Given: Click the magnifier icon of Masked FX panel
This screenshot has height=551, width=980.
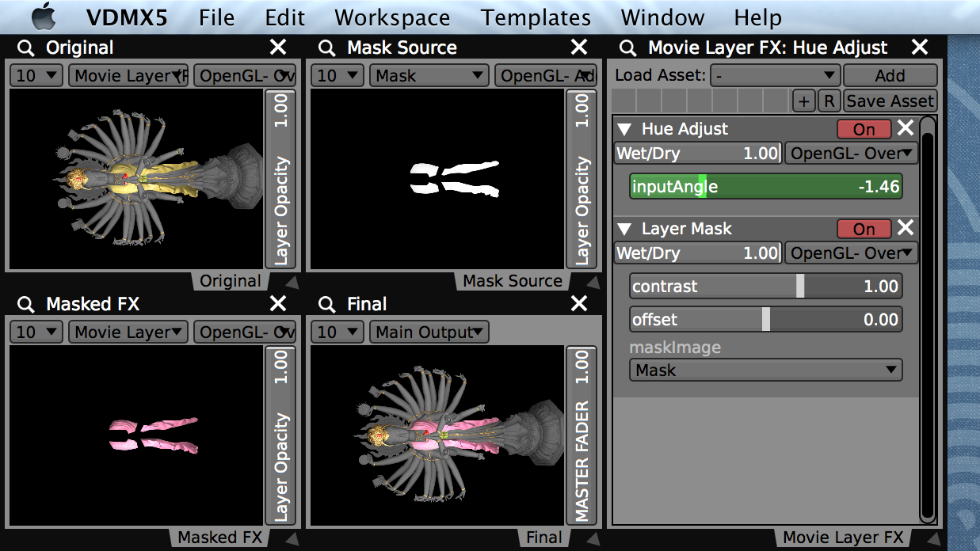Looking at the screenshot, I should tap(26, 305).
